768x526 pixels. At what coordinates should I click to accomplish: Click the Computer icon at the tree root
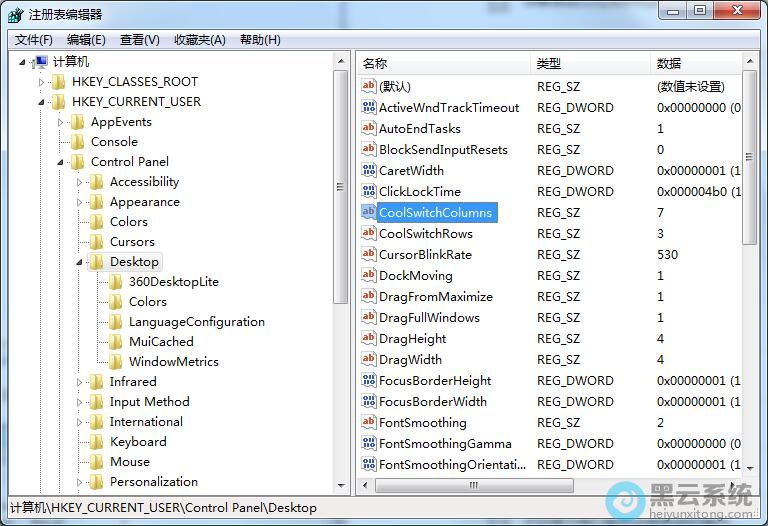40,62
